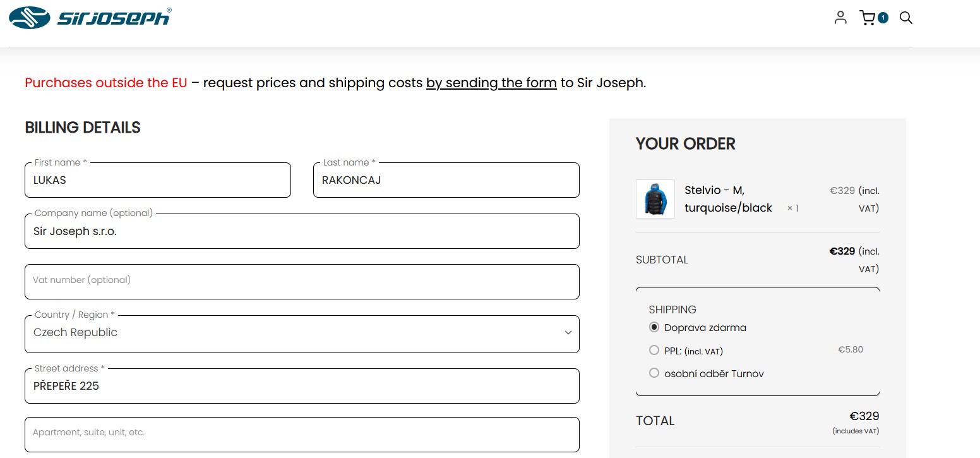Image resolution: width=980 pixels, height=458 pixels.
Task: Click the Country dropdown chevron arrow
Action: [568, 333]
